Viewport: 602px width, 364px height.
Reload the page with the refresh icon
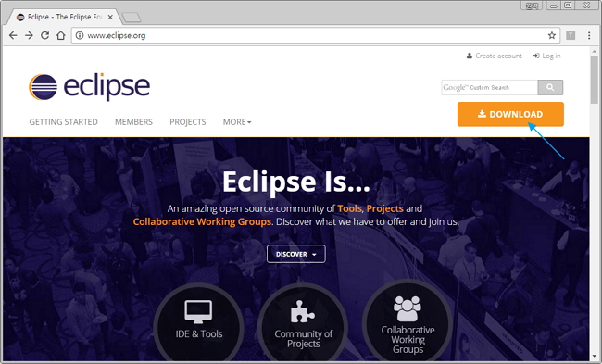(45, 35)
